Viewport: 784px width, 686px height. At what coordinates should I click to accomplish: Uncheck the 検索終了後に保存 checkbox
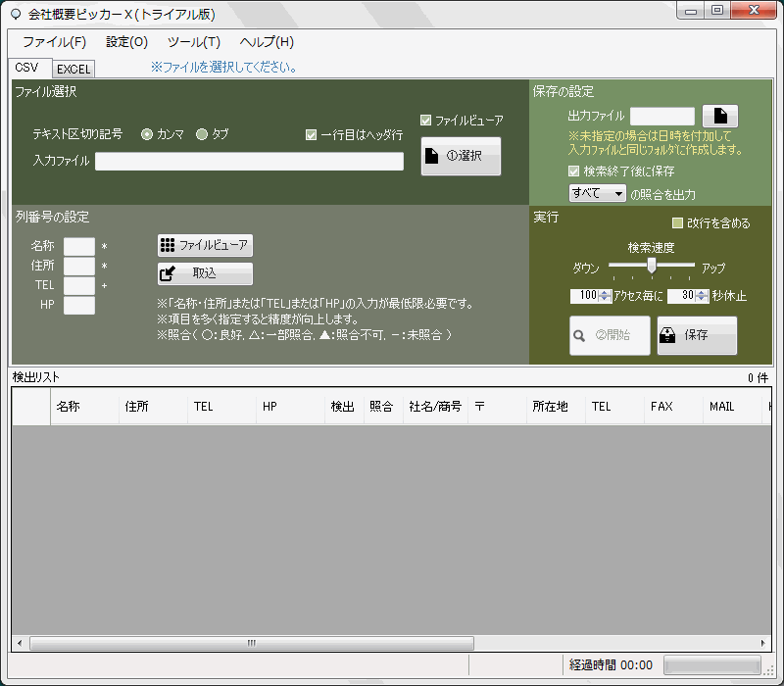574,171
